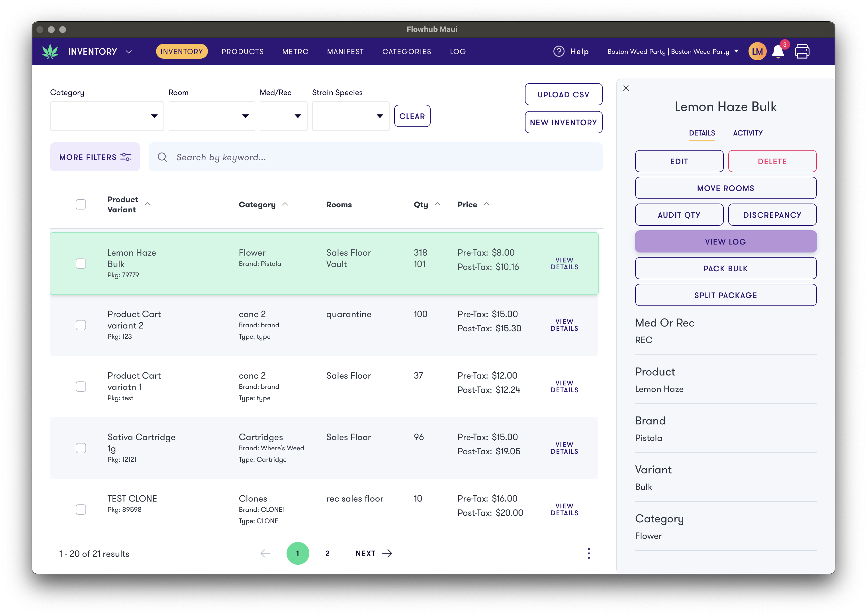Image resolution: width=867 pixels, height=616 pixels.
Task: Switch to the METRC tab
Action: (x=295, y=51)
